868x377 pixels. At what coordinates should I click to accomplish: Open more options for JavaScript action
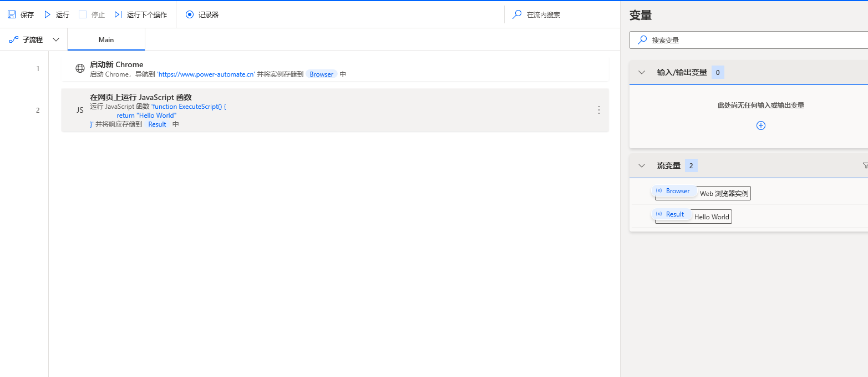598,110
